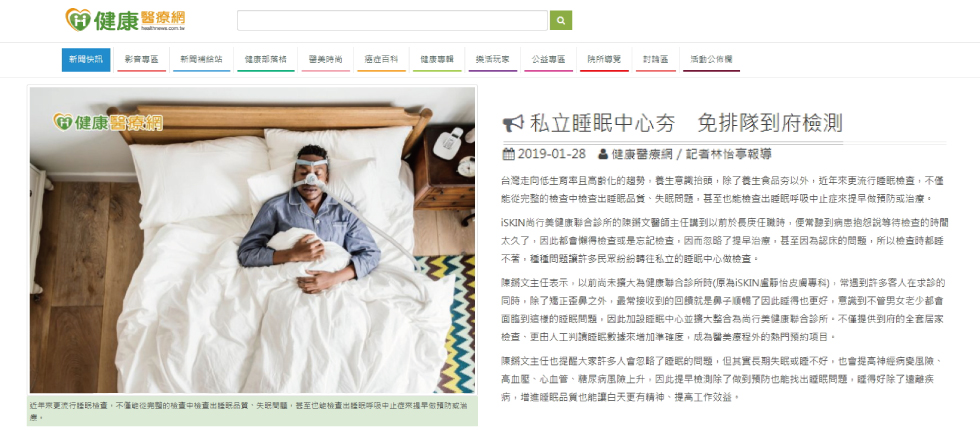
Task: Click the calendar icon next to 2019-01-28
Action: point(508,154)
